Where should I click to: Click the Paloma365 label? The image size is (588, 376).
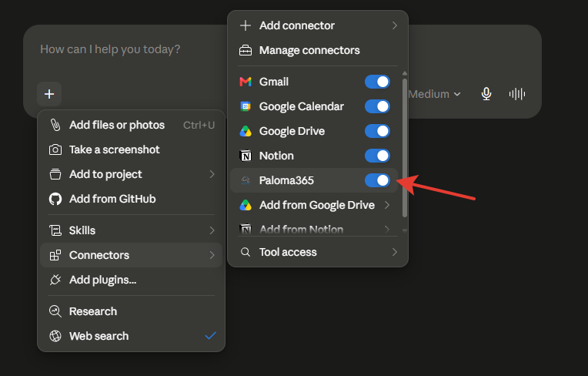point(286,180)
